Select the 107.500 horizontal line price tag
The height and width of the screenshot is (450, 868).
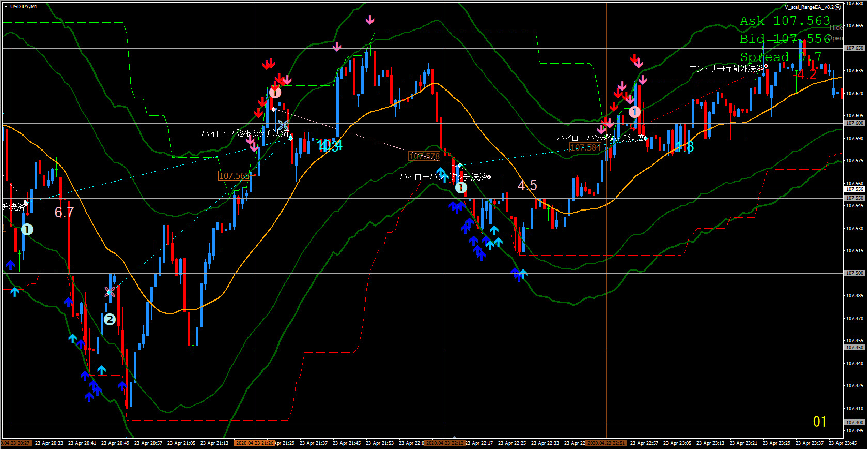[855, 273]
